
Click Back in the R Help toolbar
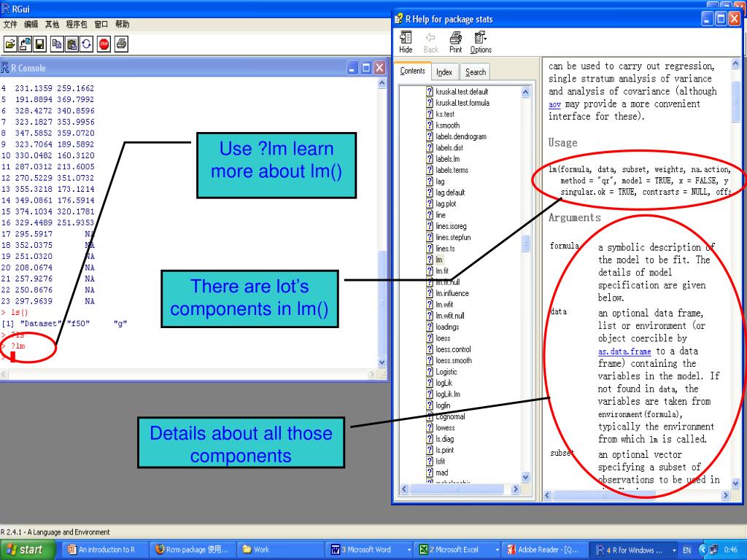(x=430, y=42)
